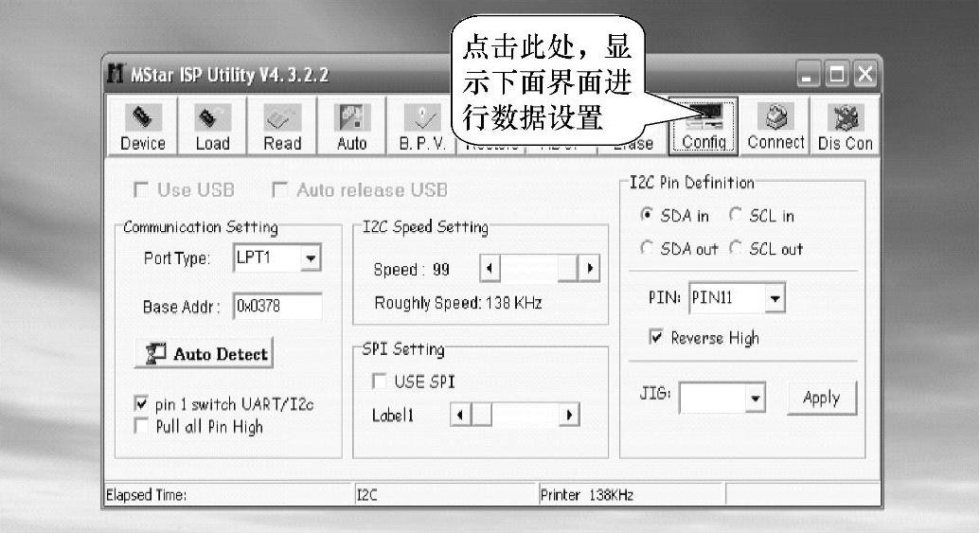The height and width of the screenshot is (533, 980).
Task: Minimize the MStar ISP Utility window
Action: 807,75
